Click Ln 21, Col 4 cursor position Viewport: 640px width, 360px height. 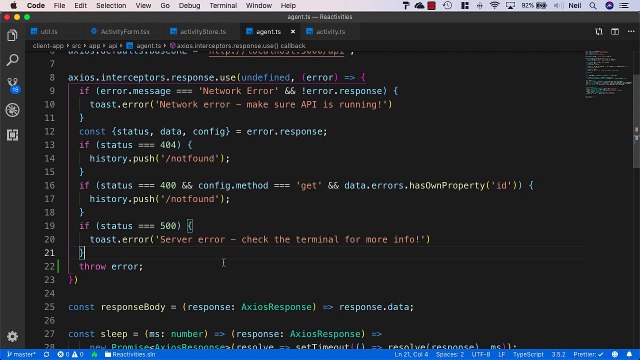click(x=411, y=354)
